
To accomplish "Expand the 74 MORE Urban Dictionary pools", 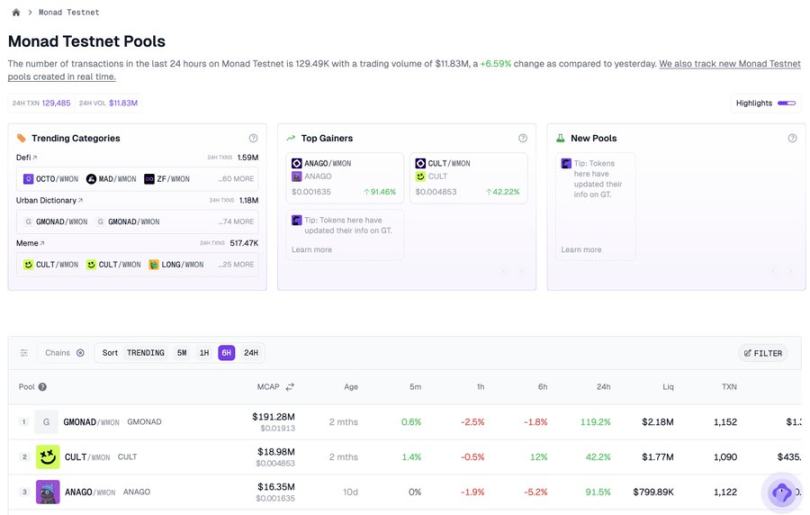I will [236, 222].
